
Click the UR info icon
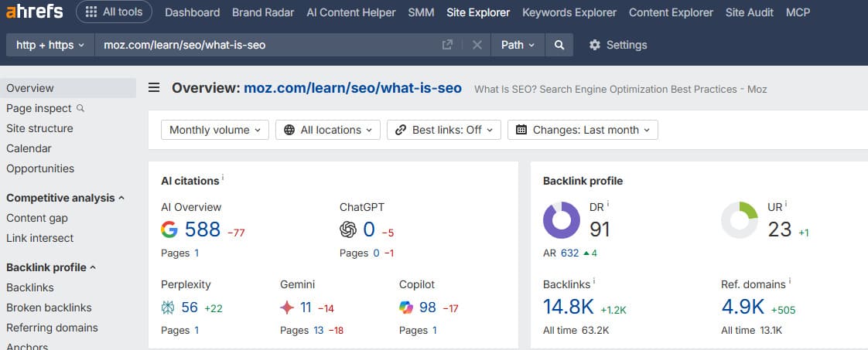click(786, 203)
